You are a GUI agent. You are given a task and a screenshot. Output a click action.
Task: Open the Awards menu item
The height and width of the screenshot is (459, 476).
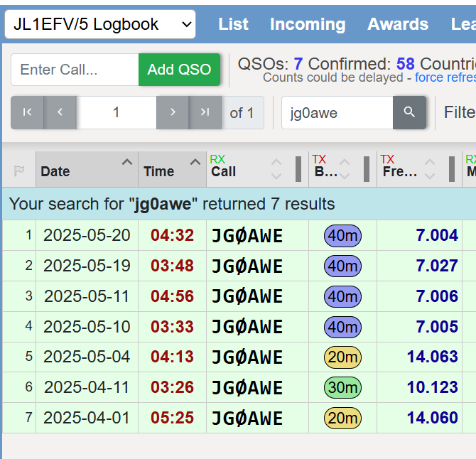click(398, 24)
